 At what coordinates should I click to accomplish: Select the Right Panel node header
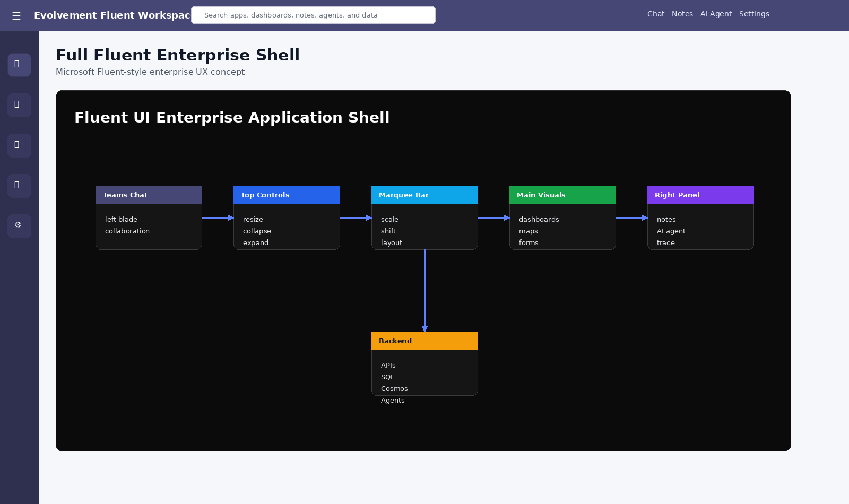tap(700, 195)
